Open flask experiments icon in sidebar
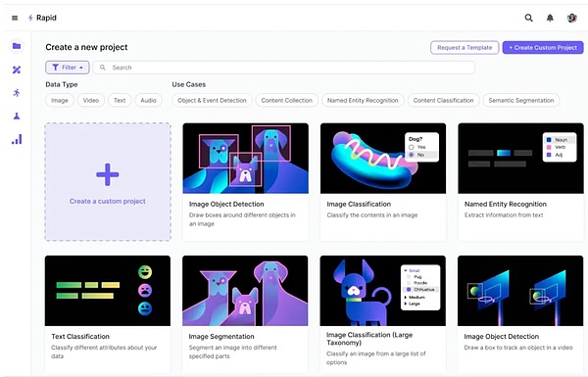 click(17, 117)
